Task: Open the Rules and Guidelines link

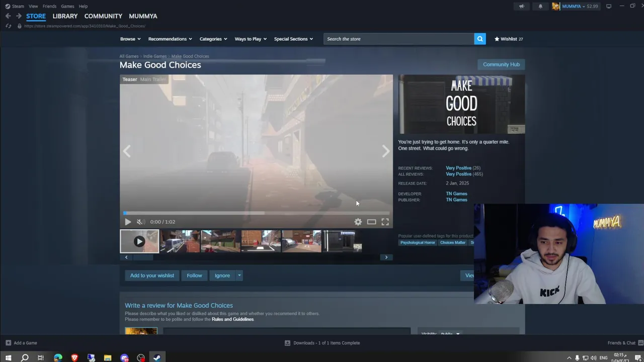Action: pyautogui.click(x=232, y=319)
